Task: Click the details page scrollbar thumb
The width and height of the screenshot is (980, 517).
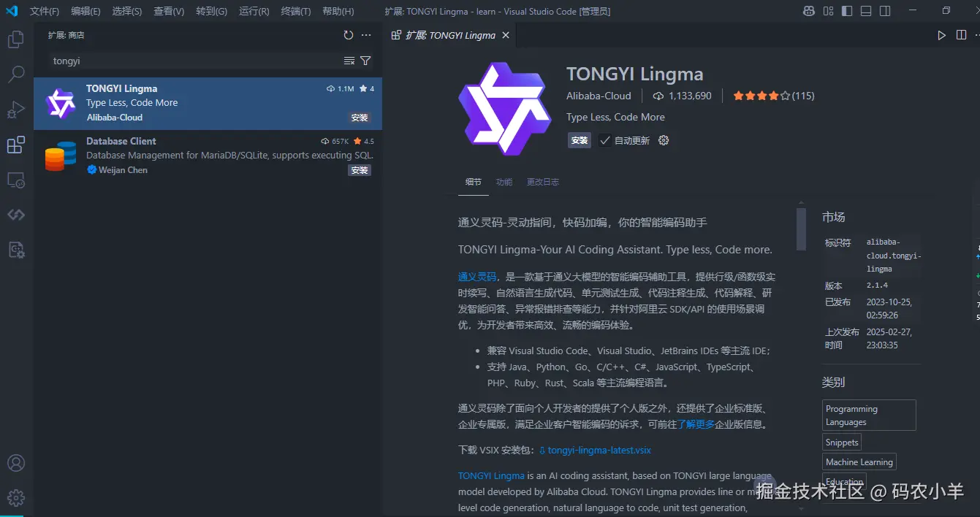Action: pyautogui.click(x=801, y=229)
